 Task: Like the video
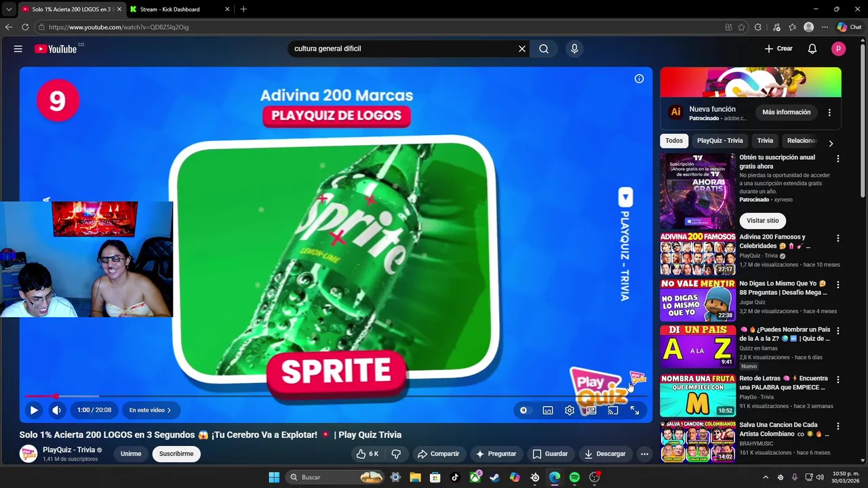pos(367,454)
